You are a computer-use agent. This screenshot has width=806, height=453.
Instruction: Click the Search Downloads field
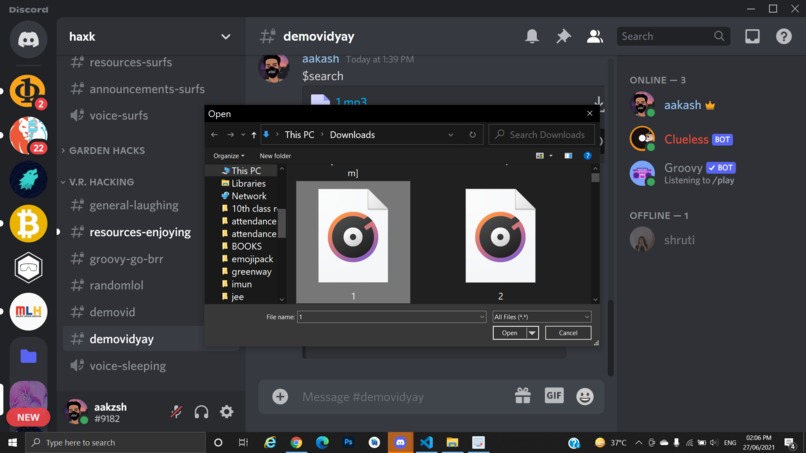tap(542, 135)
